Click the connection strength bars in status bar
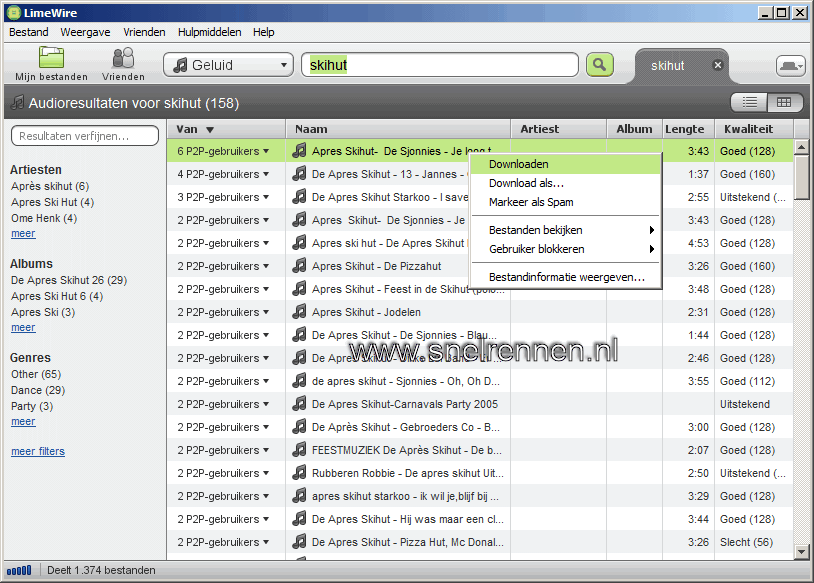This screenshot has height=583, width=814. click(x=19, y=571)
